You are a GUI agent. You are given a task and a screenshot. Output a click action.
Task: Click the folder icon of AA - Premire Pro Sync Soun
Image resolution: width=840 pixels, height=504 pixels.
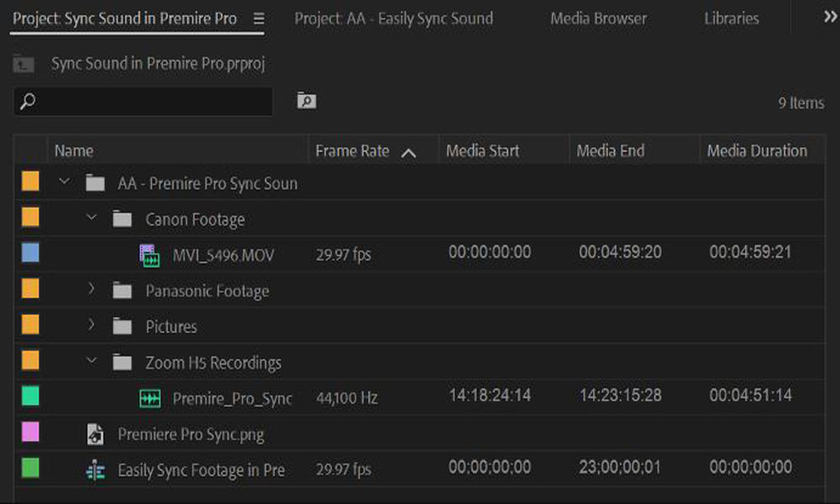[96, 183]
